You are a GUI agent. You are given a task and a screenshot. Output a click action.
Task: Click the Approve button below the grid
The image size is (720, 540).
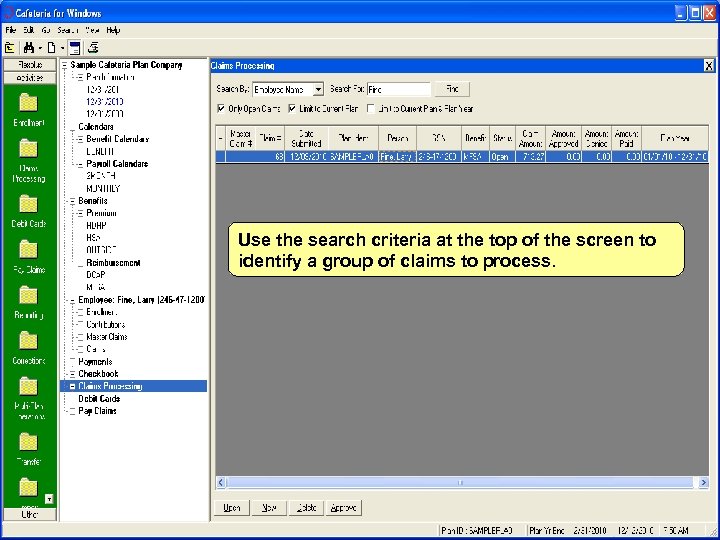(343, 508)
